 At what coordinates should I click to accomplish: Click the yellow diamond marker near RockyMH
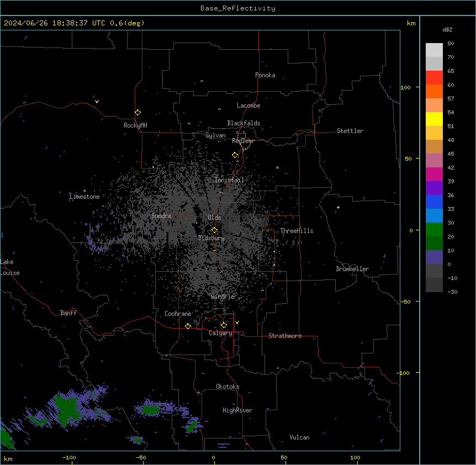[x=138, y=113]
